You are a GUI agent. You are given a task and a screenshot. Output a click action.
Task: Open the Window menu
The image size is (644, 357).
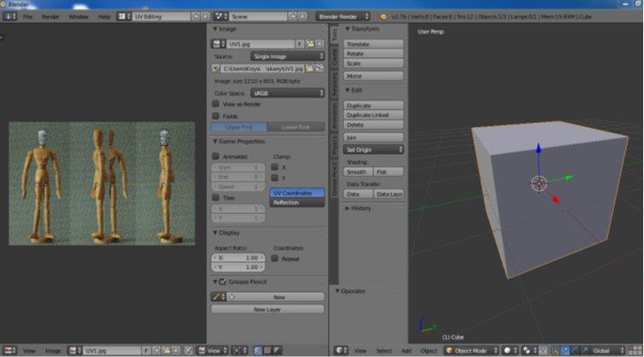(79, 17)
